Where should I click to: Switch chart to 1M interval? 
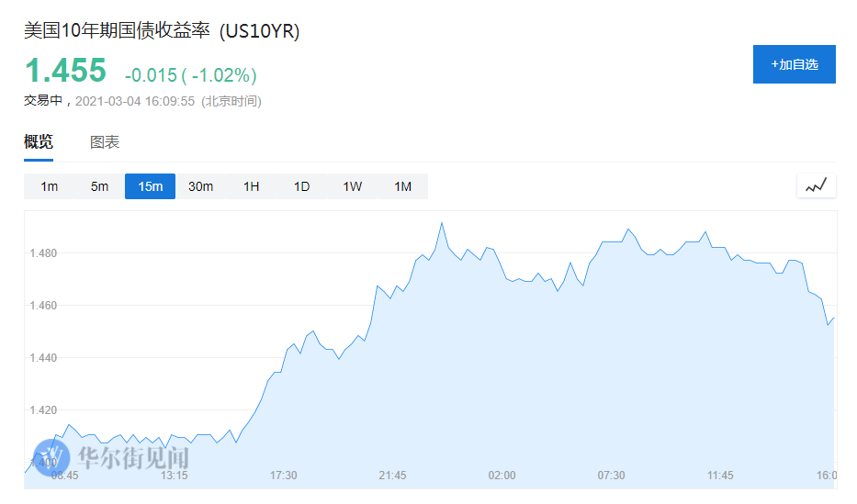(402, 186)
